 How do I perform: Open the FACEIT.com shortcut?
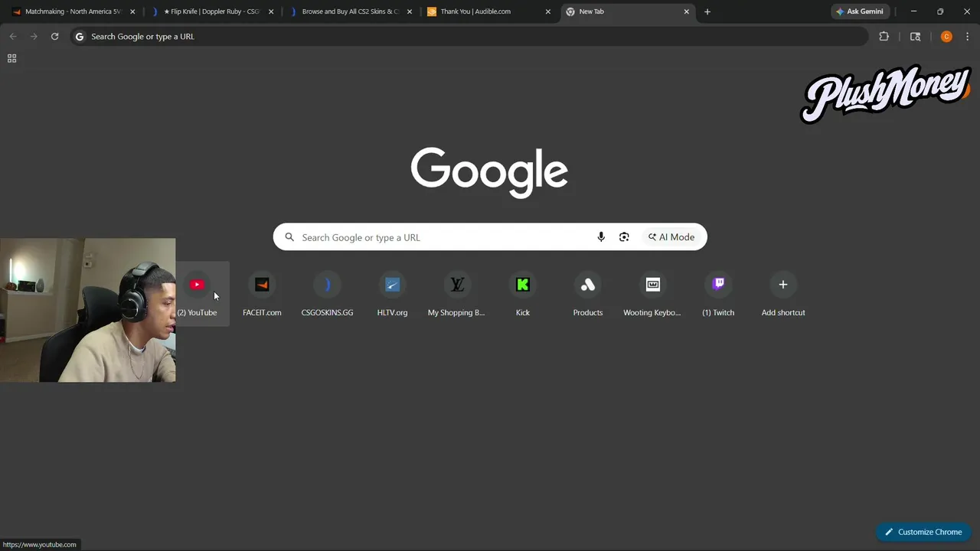pyautogui.click(x=262, y=294)
